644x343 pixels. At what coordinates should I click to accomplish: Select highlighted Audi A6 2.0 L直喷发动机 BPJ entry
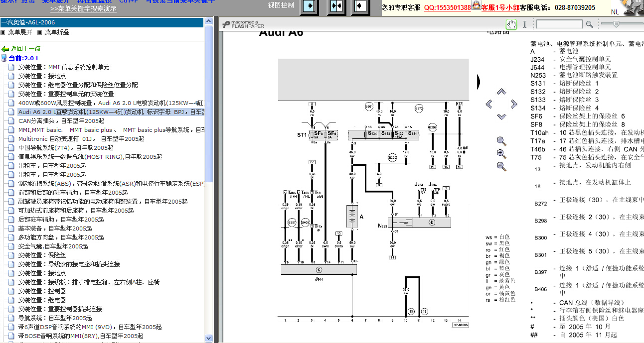[111, 112]
